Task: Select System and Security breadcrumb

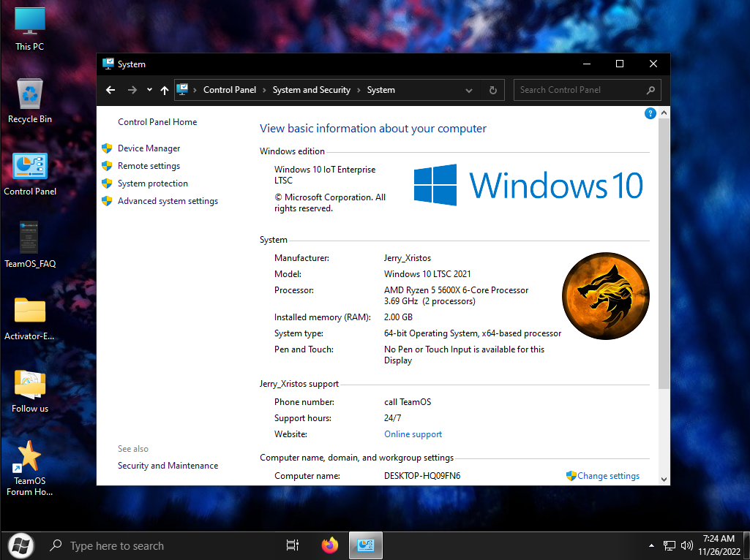Action: 311,90
